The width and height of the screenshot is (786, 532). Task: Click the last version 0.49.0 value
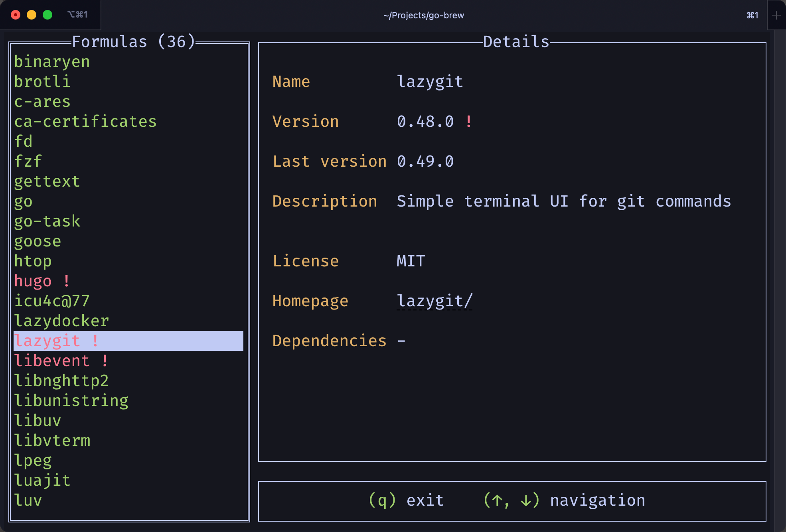pos(425,162)
